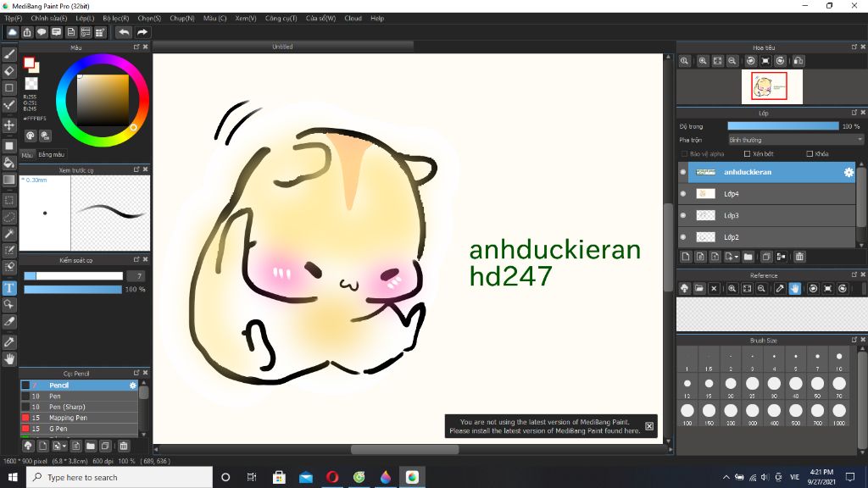Click the cloud icon in top toolbar

click(12, 33)
